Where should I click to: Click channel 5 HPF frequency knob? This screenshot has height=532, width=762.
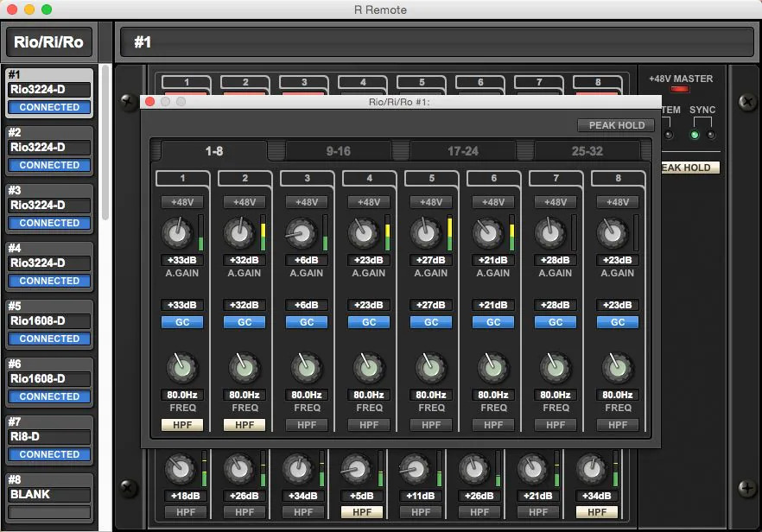tap(431, 368)
